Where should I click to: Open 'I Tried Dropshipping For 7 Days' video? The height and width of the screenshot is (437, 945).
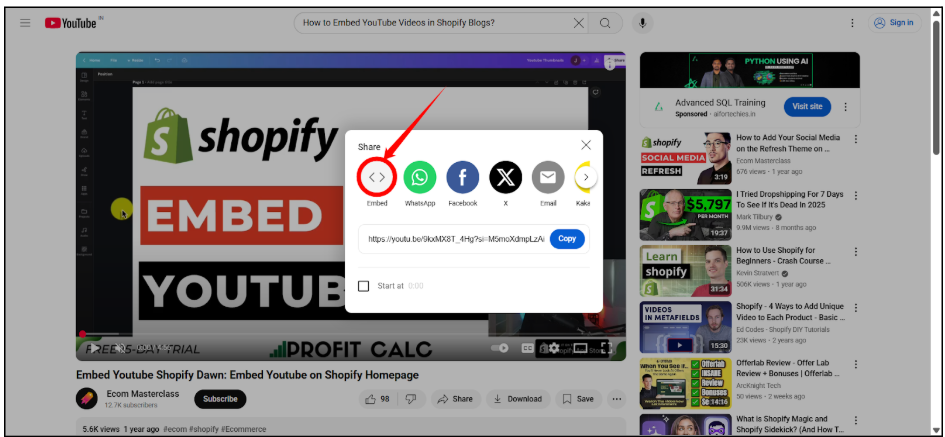pos(790,200)
